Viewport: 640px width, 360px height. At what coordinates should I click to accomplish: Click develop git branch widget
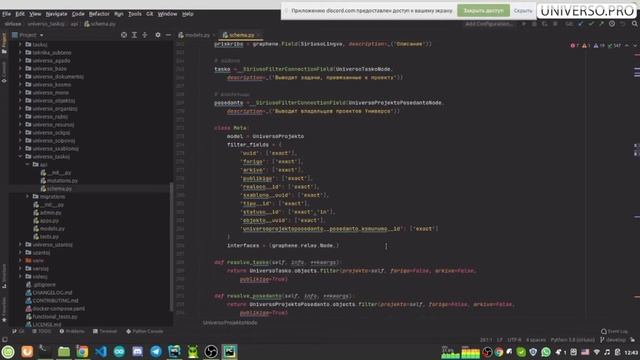click(x=613, y=340)
